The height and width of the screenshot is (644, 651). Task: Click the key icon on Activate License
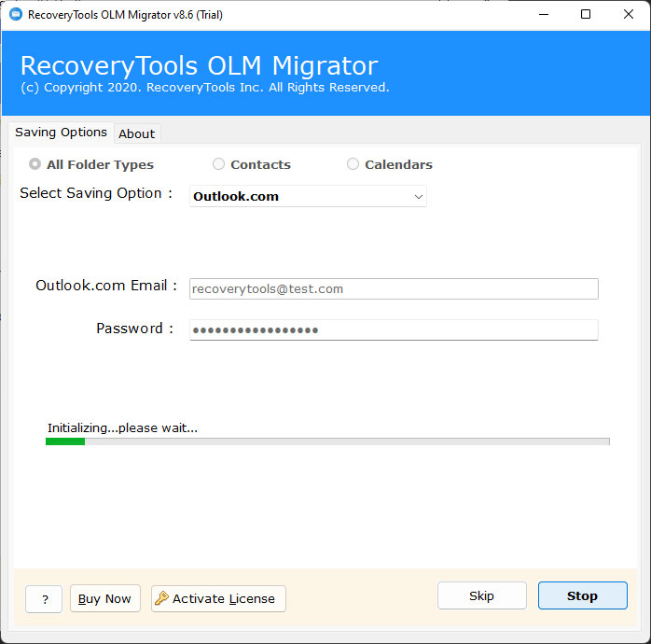coord(161,598)
